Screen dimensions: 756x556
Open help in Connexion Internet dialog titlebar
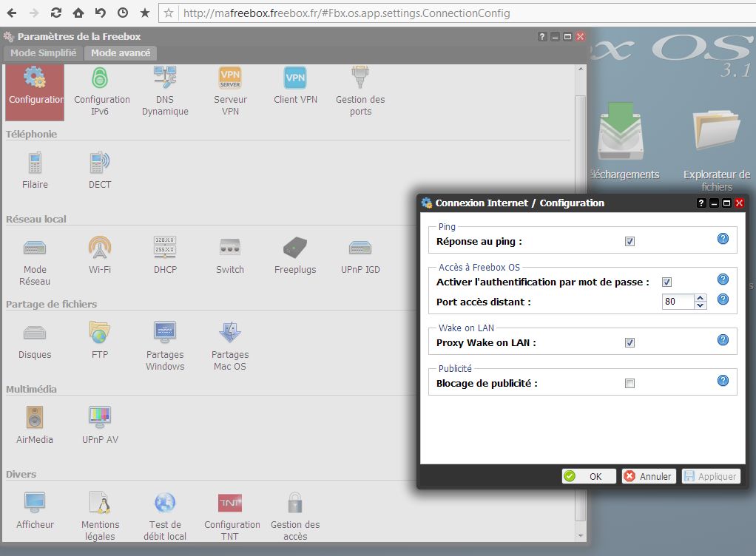tap(701, 203)
